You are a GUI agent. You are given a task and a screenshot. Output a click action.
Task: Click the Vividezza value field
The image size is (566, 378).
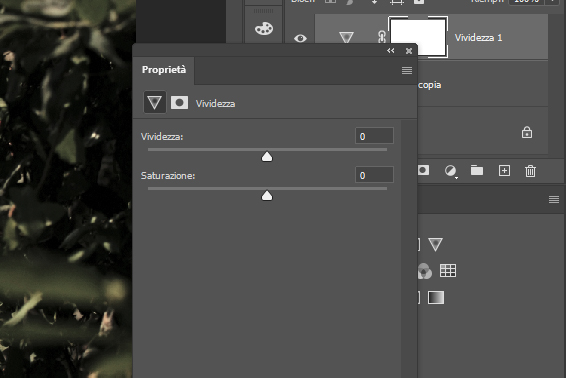click(x=374, y=136)
